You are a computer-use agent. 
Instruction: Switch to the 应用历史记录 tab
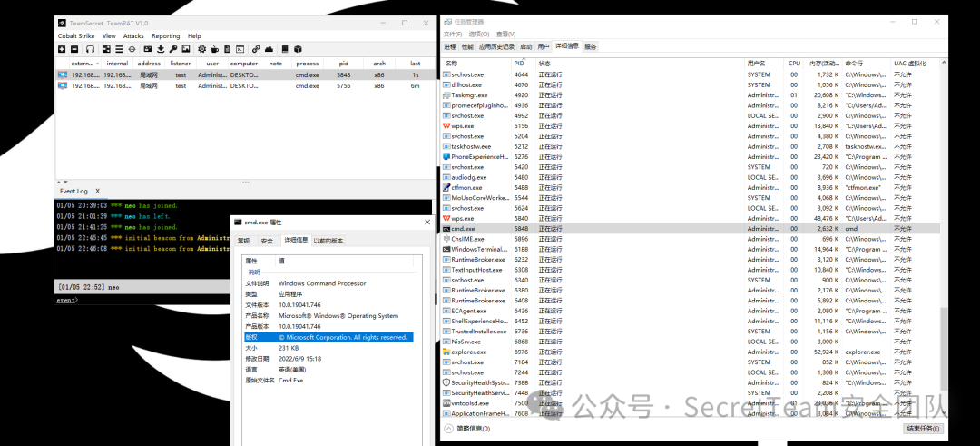pos(497,46)
